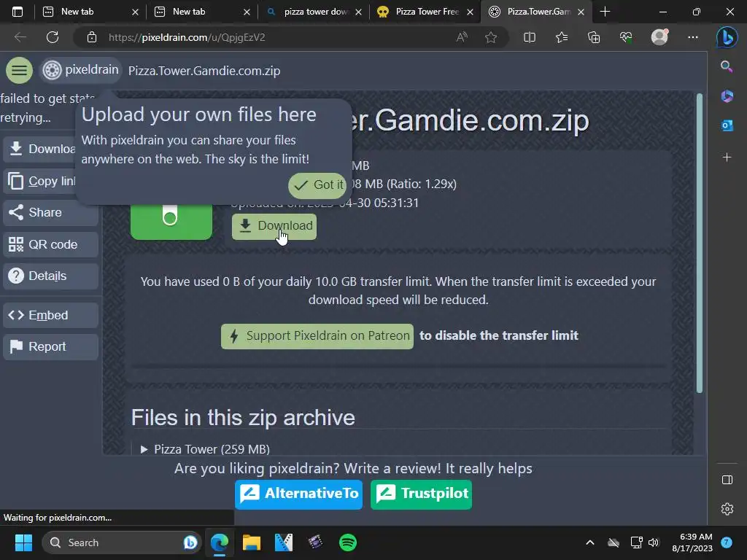Viewport: 747px width, 560px height.
Task: Refresh the page
Action: [x=53, y=37]
